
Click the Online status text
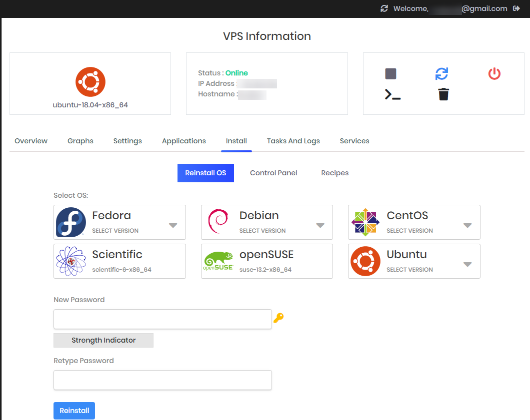[236, 73]
